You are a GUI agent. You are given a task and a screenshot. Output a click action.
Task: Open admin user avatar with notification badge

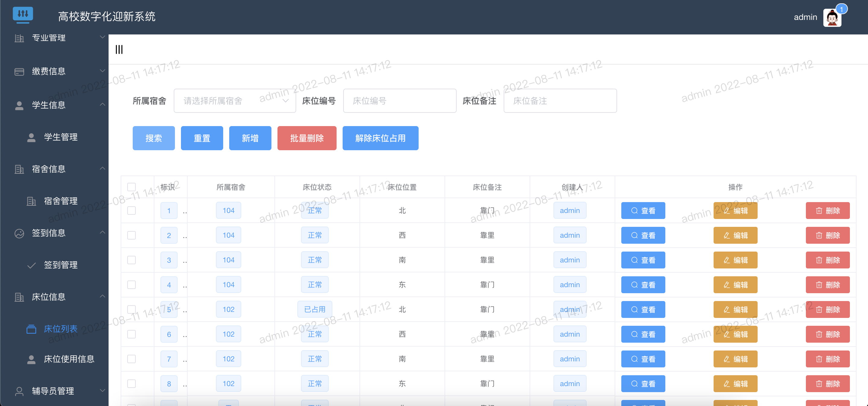[x=832, y=17]
